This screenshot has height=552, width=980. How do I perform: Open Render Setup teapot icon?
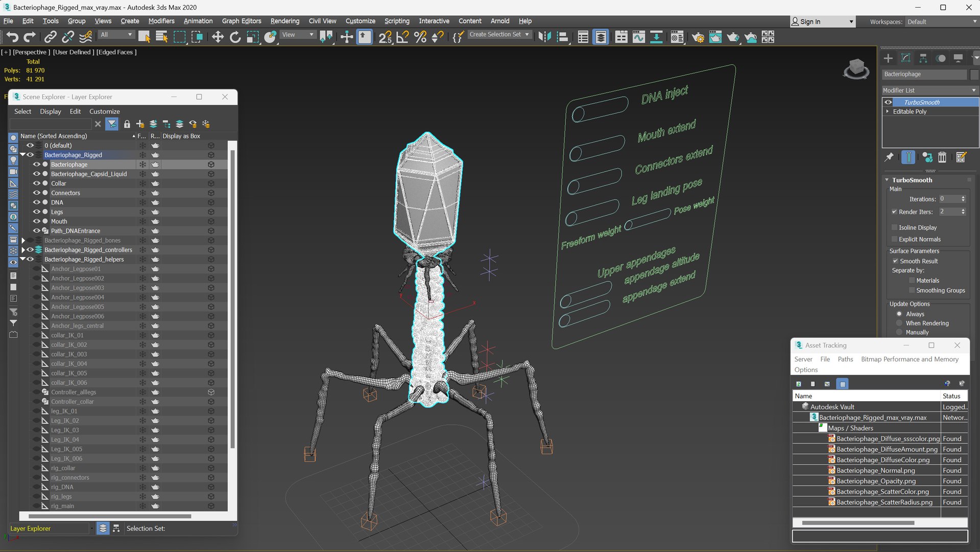coord(698,37)
